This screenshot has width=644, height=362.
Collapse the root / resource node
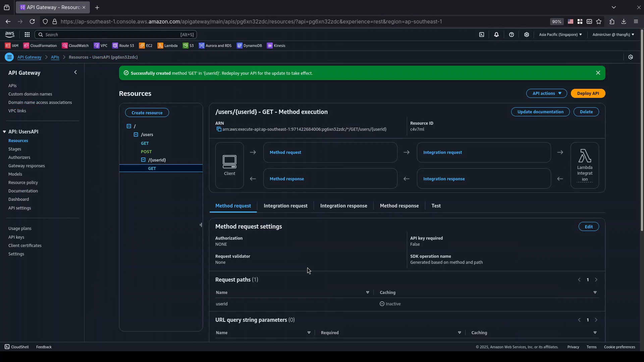pos(129,126)
